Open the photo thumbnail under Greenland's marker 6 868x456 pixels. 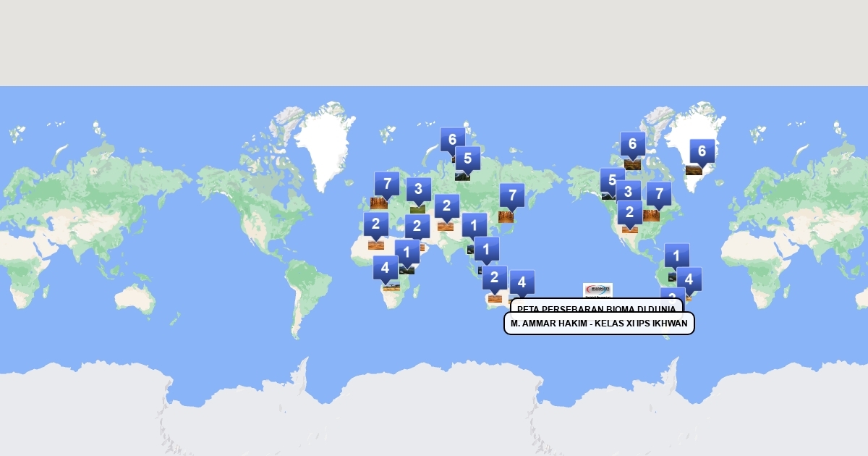pyautogui.click(x=694, y=171)
